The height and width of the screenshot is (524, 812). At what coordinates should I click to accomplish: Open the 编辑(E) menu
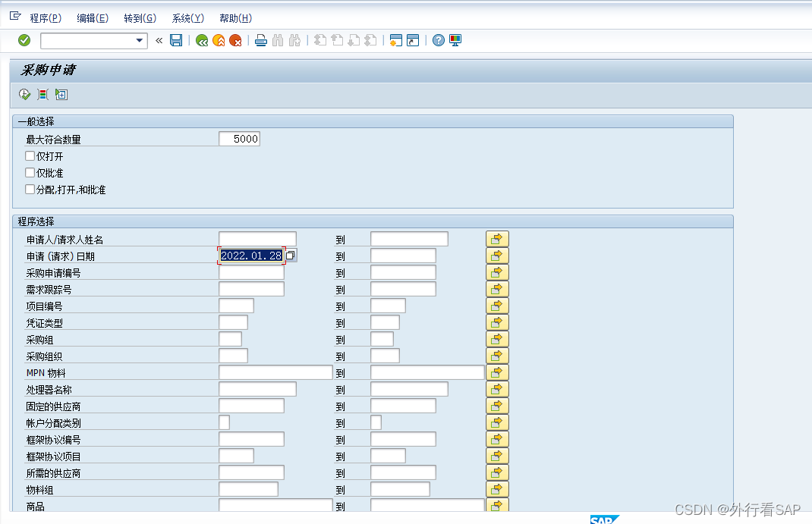pos(93,18)
